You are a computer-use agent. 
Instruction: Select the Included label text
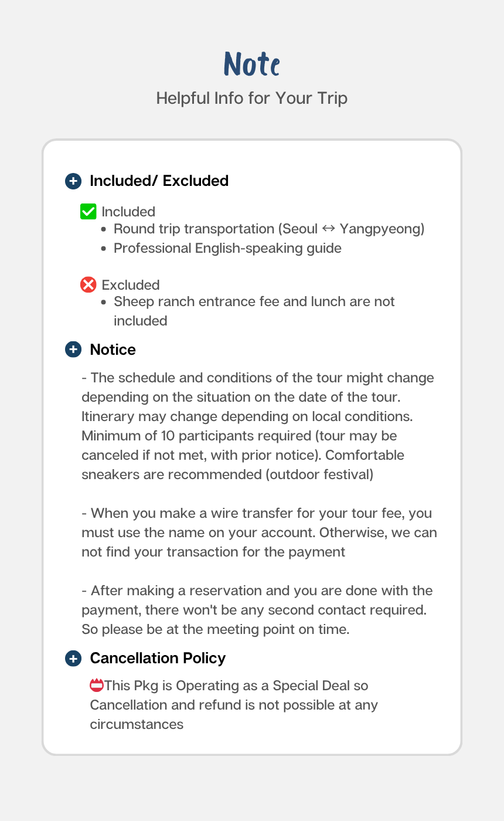128,212
